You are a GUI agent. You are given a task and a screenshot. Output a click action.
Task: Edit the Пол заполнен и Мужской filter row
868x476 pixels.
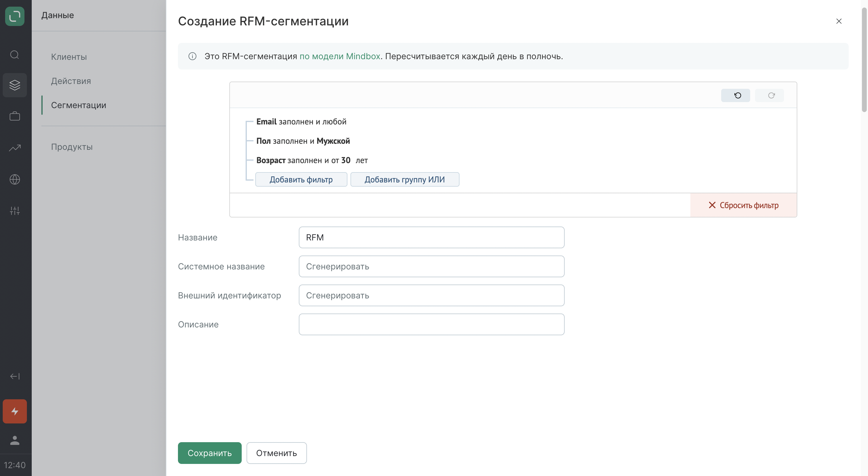(303, 141)
